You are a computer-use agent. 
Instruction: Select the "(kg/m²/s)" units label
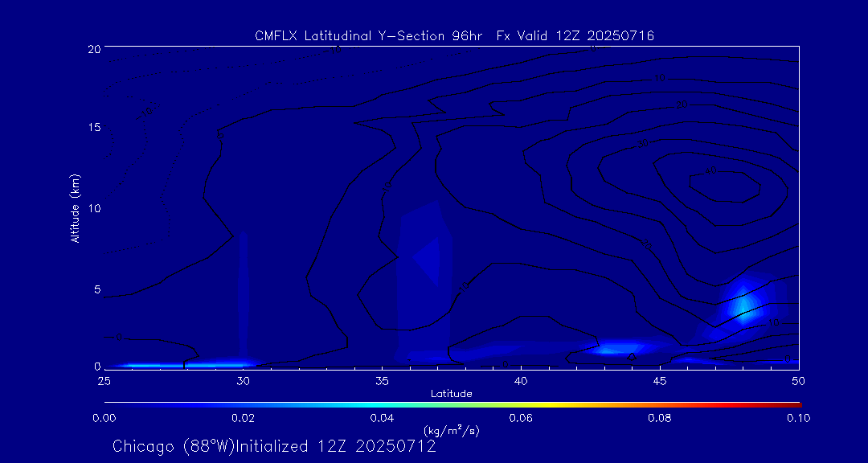pyautogui.click(x=451, y=430)
